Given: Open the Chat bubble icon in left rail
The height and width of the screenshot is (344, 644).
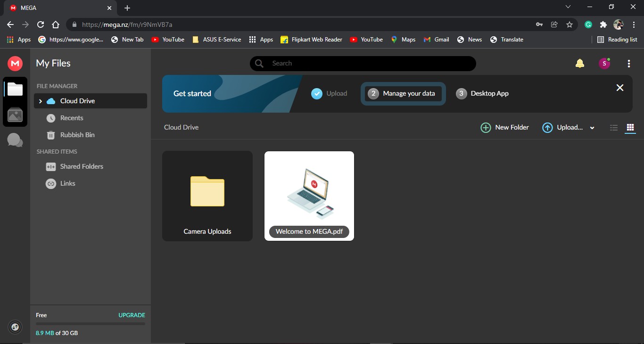Looking at the screenshot, I should 15,140.
